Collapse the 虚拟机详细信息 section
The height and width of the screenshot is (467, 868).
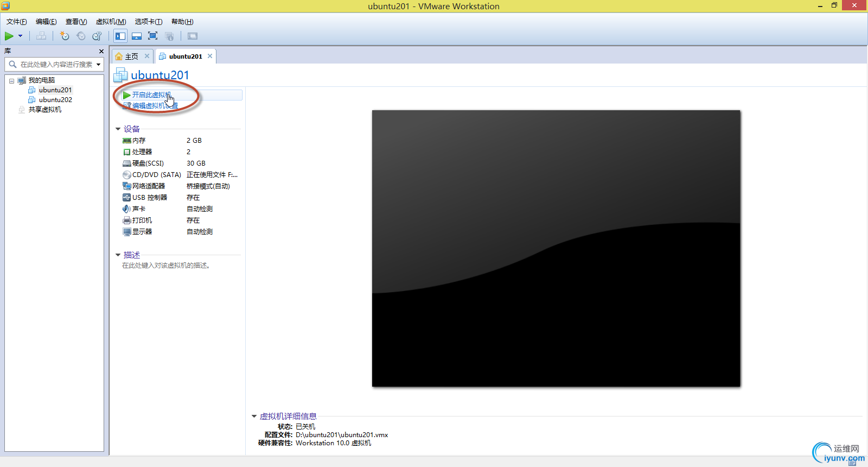tap(254, 416)
